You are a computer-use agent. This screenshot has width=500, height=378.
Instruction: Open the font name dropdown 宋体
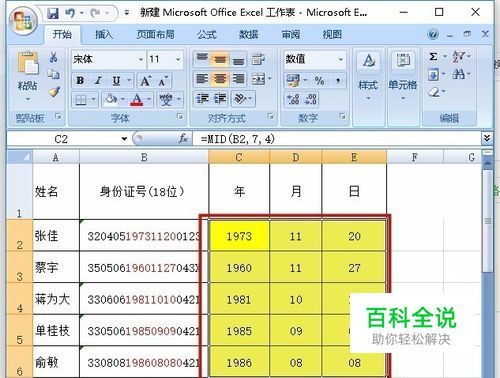click(x=141, y=59)
